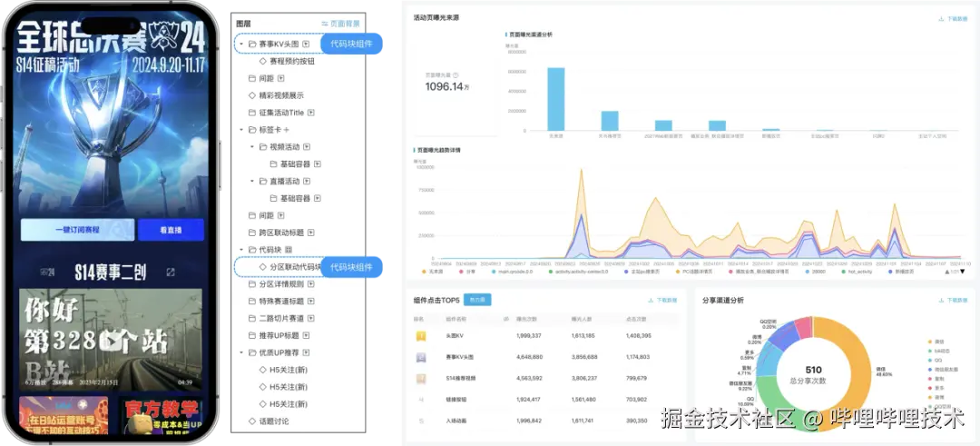This screenshot has width=980, height=446.
Task: Toggle the 分享 series in trend legend
Action: (x=466, y=272)
